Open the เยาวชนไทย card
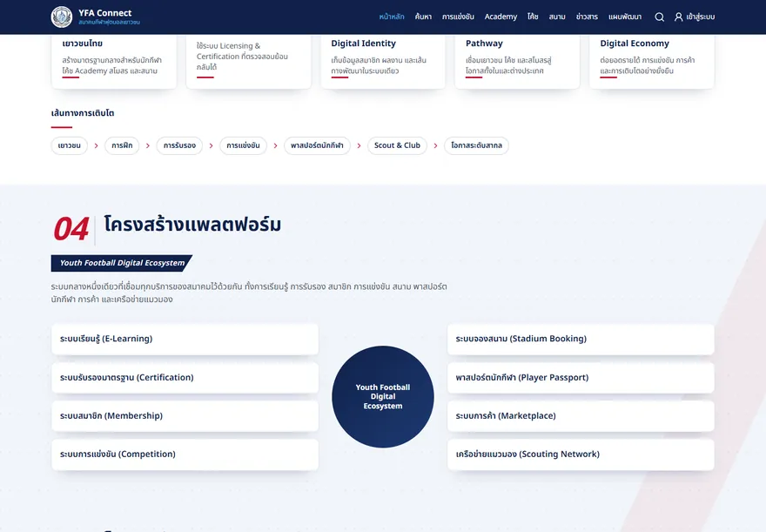Screen dimensions: 766x532 (x=114, y=61)
